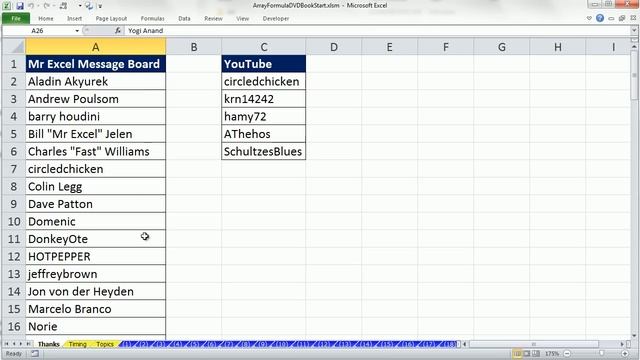Open the Name Box dropdown arrow
The image size is (640, 360).
pos(77,31)
